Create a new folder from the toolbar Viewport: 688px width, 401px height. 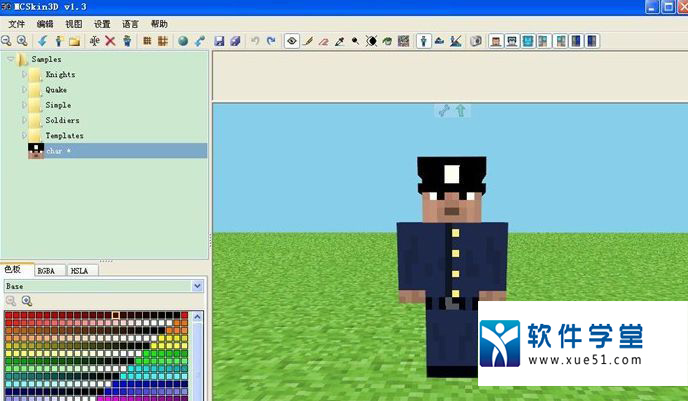(75, 41)
